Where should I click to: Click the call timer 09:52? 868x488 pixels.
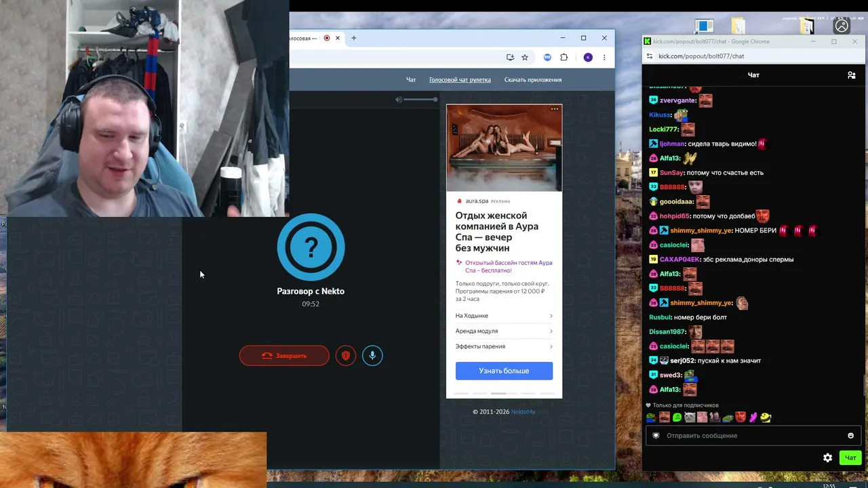click(x=311, y=304)
